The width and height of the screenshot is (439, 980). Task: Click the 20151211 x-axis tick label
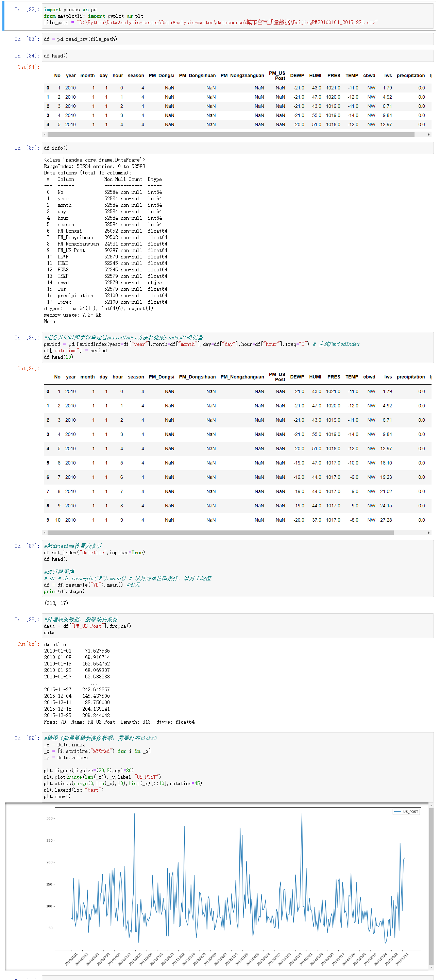click(x=402, y=959)
